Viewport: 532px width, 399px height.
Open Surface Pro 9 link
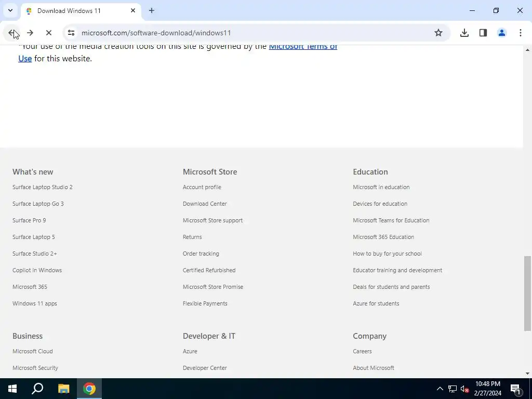point(29,220)
